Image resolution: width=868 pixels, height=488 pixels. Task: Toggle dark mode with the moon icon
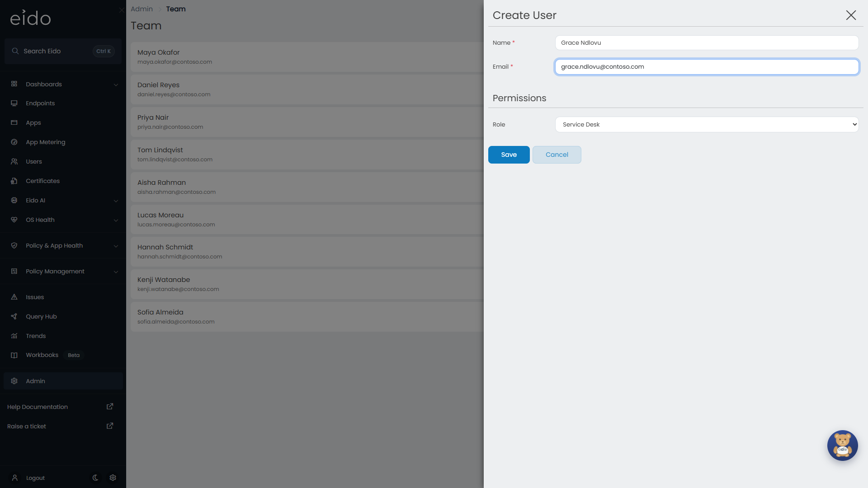point(95,478)
